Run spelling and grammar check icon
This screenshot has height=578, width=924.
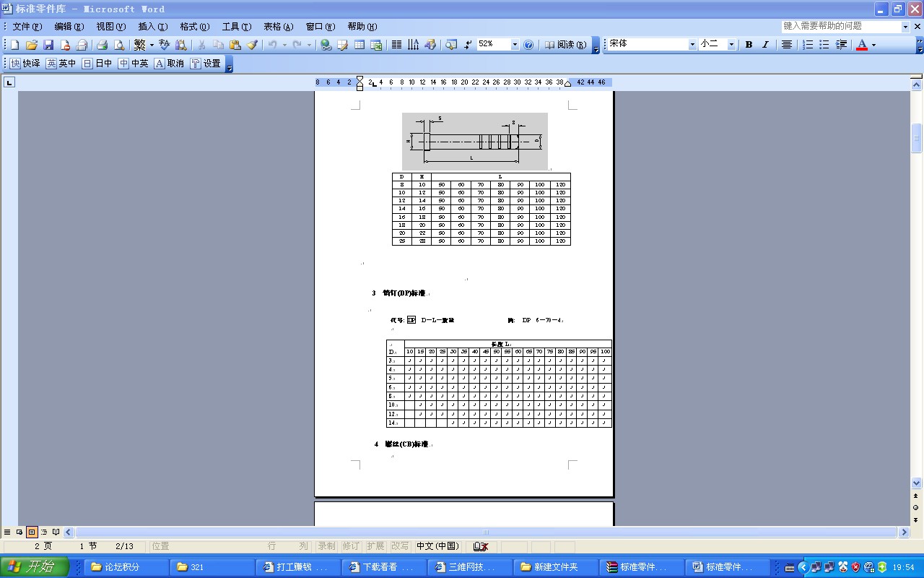click(164, 45)
